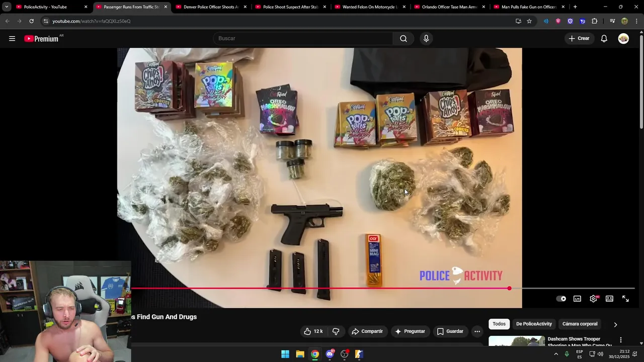Click the address bar URL
The height and width of the screenshot is (362, 644).
coord(91,21)
